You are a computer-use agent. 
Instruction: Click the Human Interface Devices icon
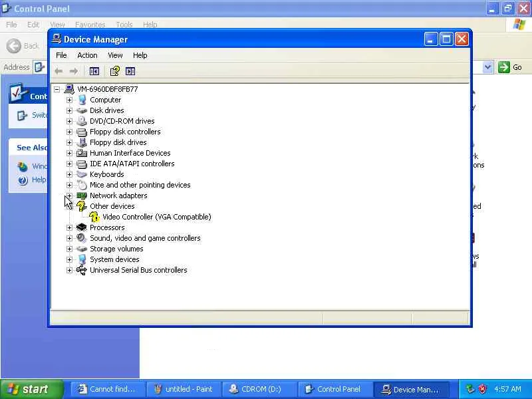coord(82,153)
